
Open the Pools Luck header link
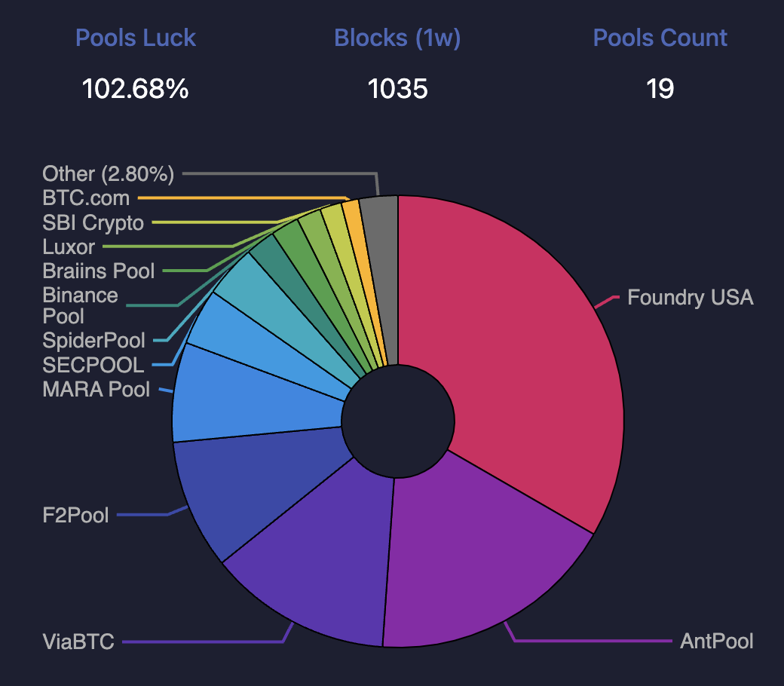(136, 38)
